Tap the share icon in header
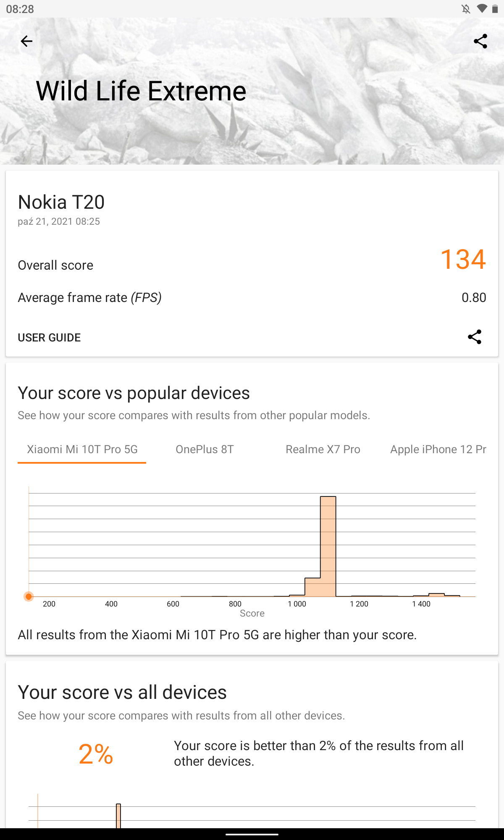The width and height of the screenshot is (504, 840). click(x=480, y=41)
